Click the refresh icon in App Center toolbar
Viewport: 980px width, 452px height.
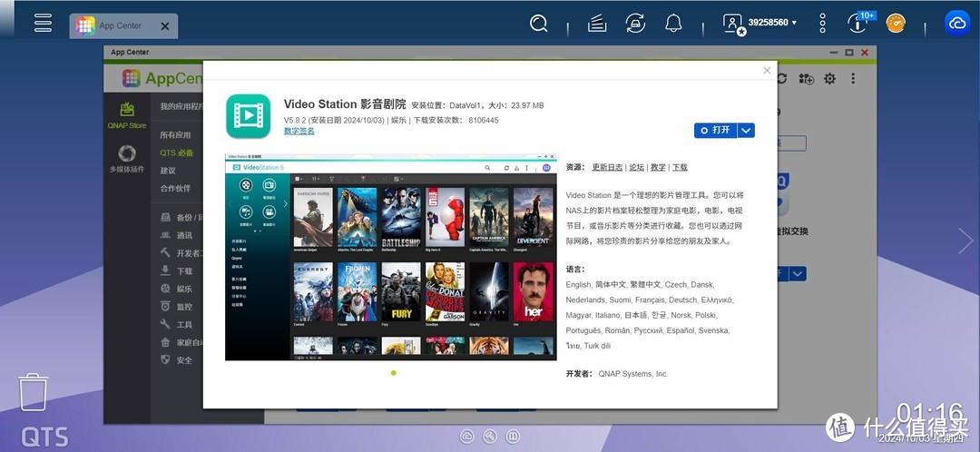[x=782, y=79]
